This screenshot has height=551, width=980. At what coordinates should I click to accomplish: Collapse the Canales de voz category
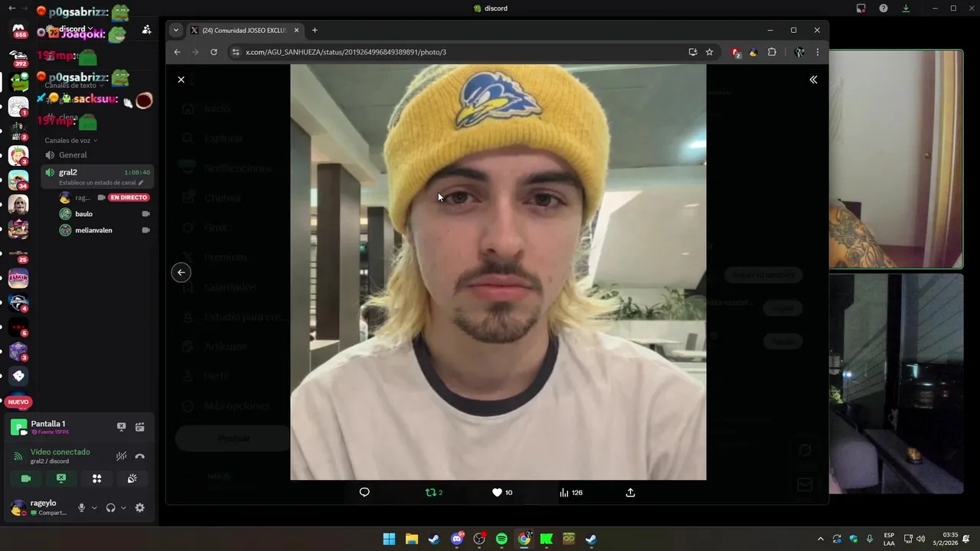(71, 140)
